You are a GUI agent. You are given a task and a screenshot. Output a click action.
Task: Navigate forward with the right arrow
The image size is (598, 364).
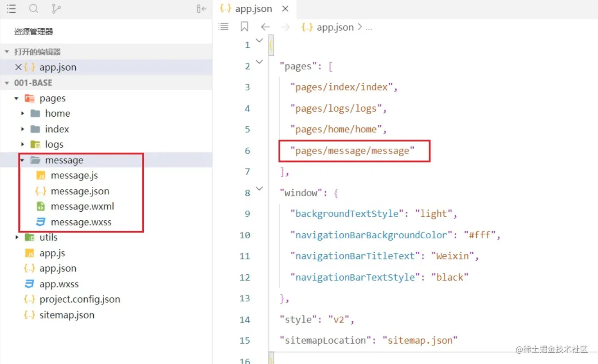(285, 27)
